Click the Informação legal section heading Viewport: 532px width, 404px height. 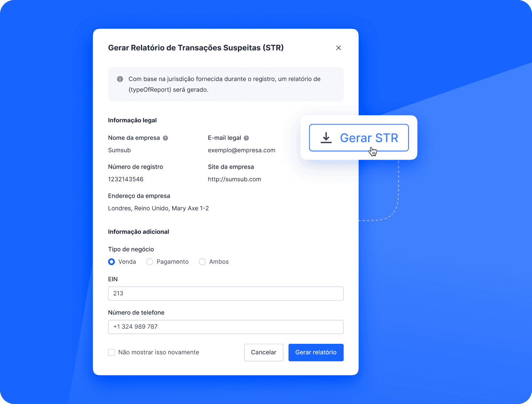point(132,120)
